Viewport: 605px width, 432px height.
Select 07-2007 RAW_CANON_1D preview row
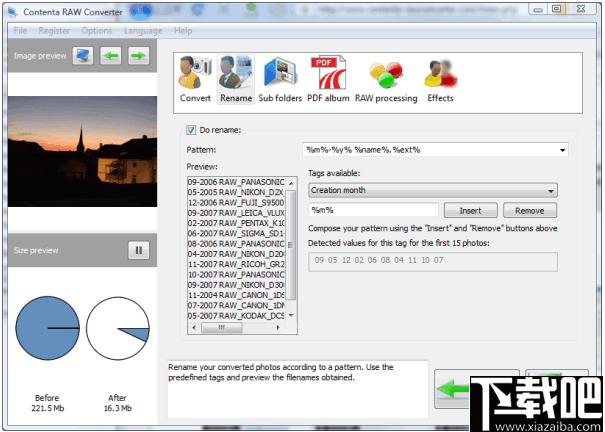point(236,305)
